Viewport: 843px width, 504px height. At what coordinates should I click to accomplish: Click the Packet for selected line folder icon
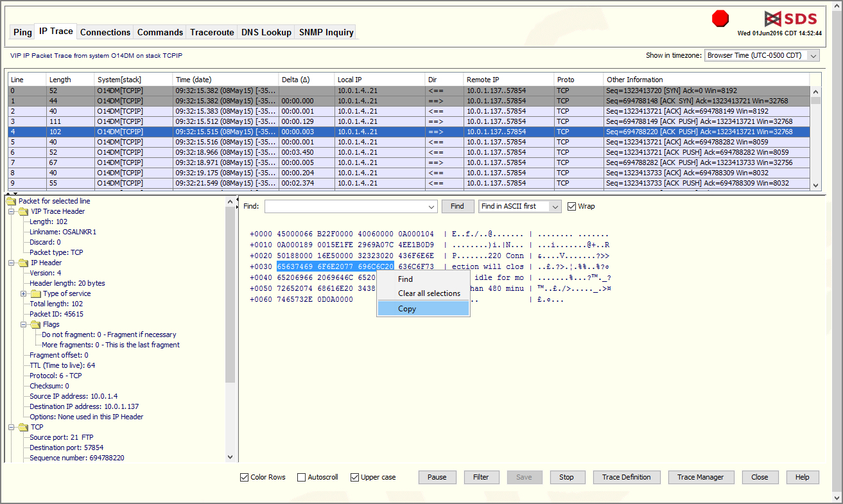(x=11, y=201)
